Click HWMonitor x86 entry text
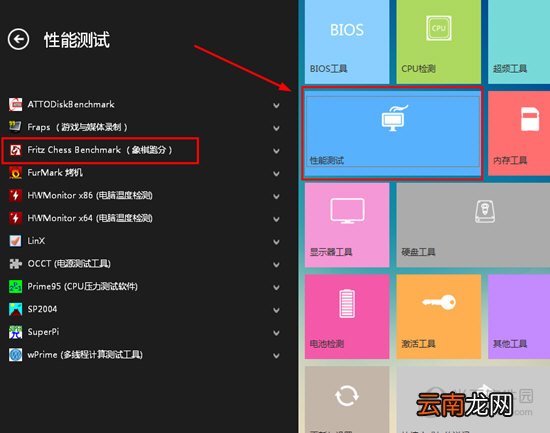This screenshot has height=433, width=550. tap(90, 195)
